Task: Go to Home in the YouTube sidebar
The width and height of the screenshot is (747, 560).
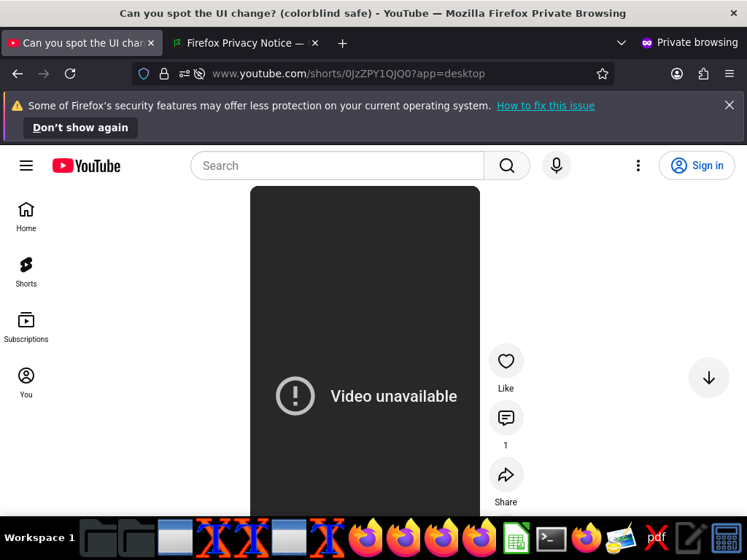Action: pyautogui.click(x=26, y=217)
